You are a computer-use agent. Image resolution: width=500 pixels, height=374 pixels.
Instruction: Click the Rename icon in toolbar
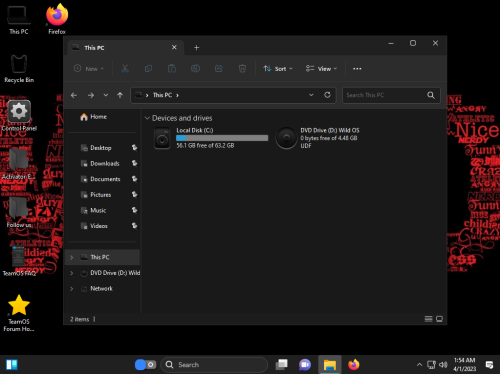click(195, 69)
